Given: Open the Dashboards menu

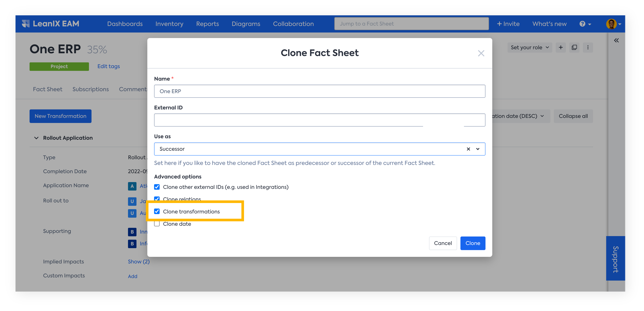Looking at the screenshot, I should click(x=125, y=24).
